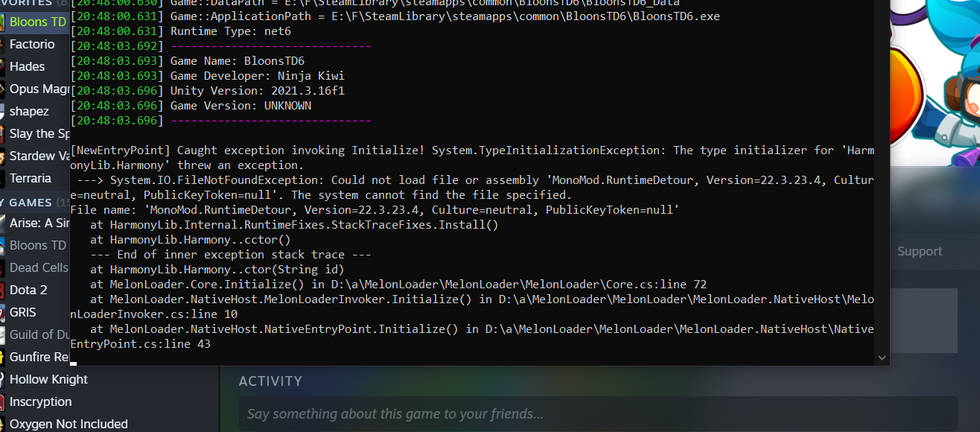
Task: Click the System.IO.FileNotFoundException line
Action: click(x=472, y=188)
